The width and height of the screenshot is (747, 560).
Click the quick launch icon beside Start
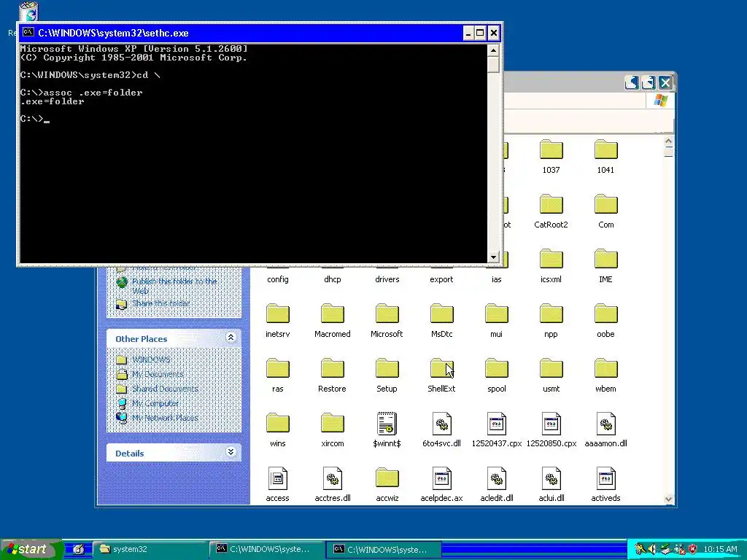click(79, 549)
